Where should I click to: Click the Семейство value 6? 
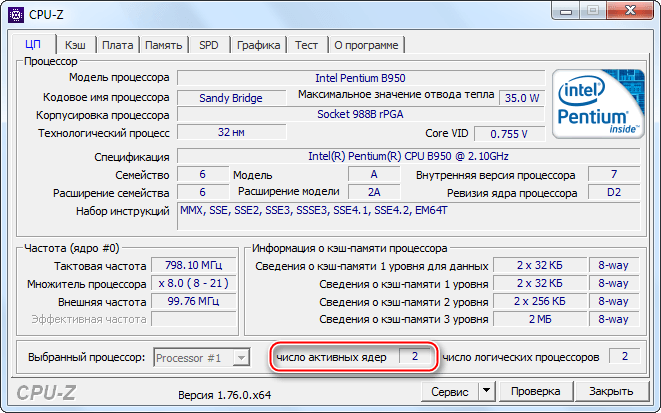click(203, 174)
